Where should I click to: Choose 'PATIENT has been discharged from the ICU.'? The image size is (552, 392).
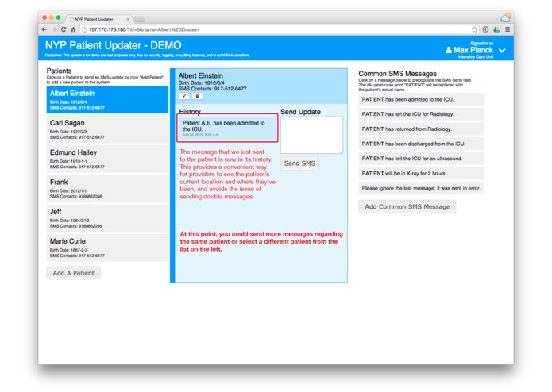click(422, 144)
